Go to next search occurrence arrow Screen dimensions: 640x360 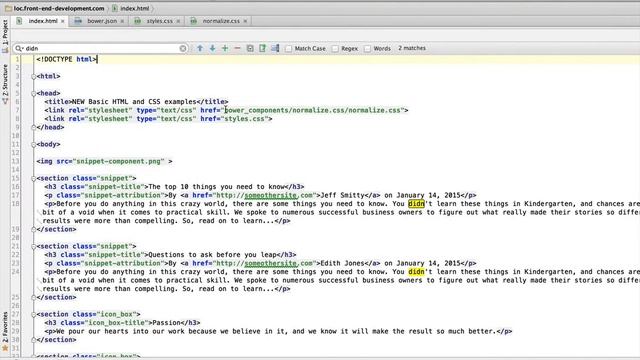(x=213, y=48)
